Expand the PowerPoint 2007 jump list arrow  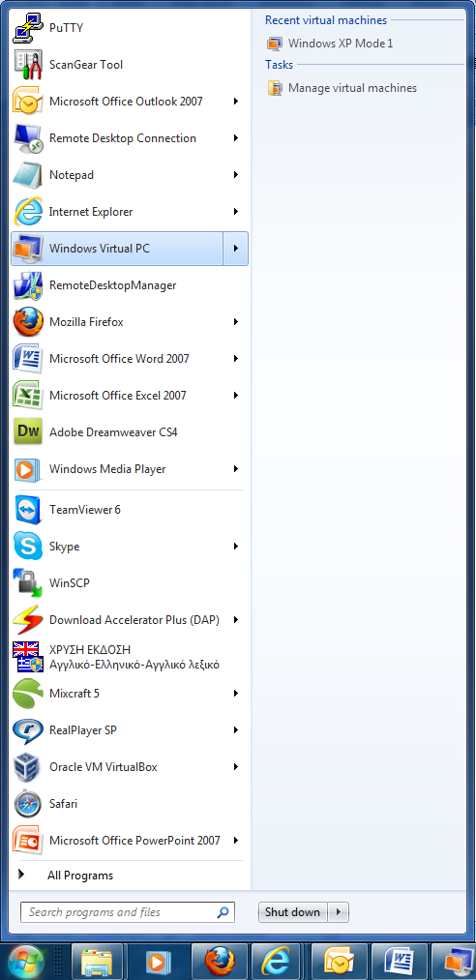(x=236, y=841)
